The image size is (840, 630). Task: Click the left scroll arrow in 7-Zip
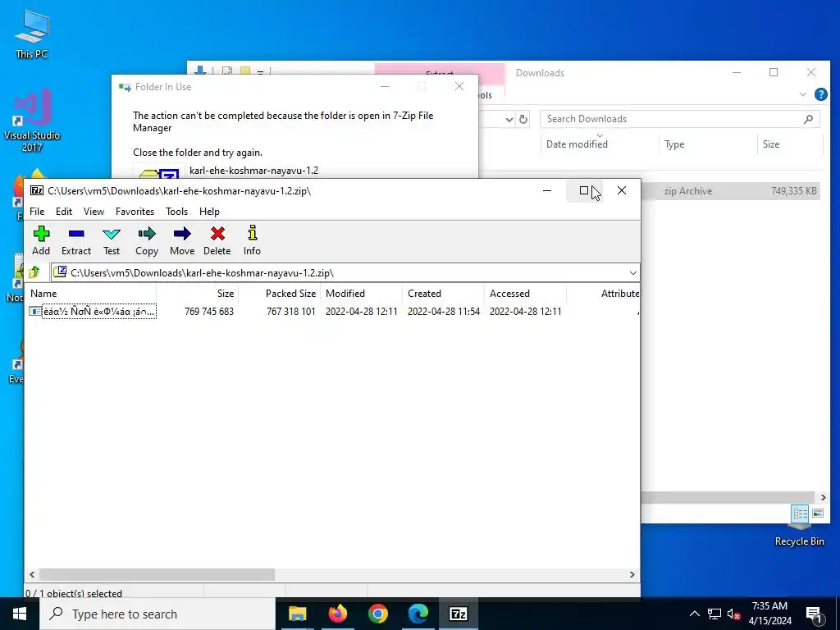click(32, 574)
